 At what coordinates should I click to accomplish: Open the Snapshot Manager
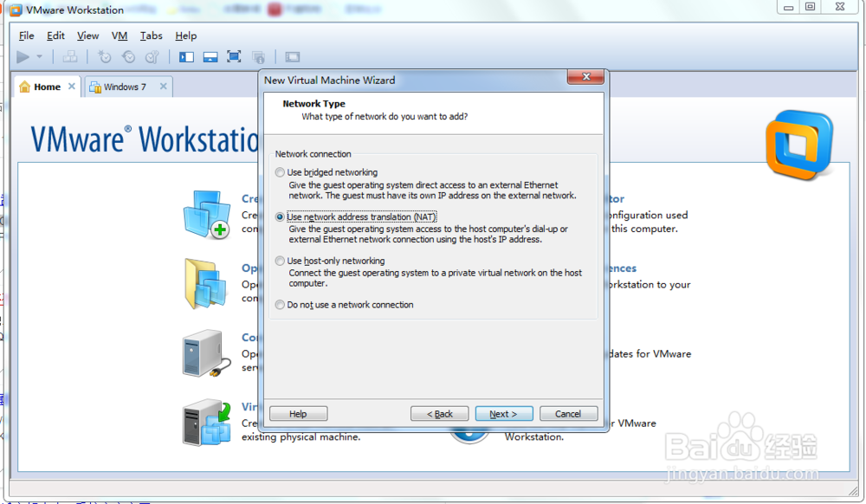click(x=150, y=56)
